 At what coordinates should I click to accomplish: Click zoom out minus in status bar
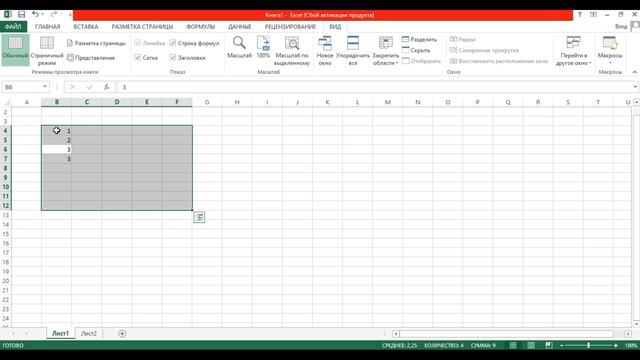[x=562, y=345]
